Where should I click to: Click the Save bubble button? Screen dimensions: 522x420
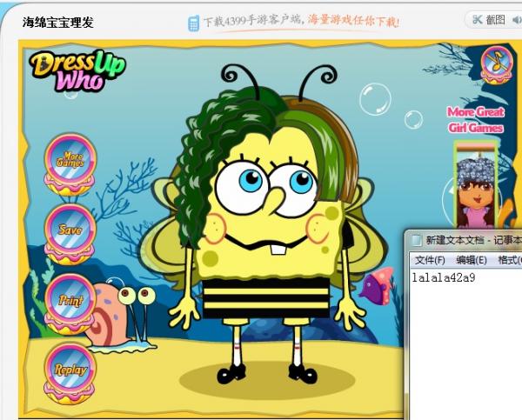tap(70, 234)
